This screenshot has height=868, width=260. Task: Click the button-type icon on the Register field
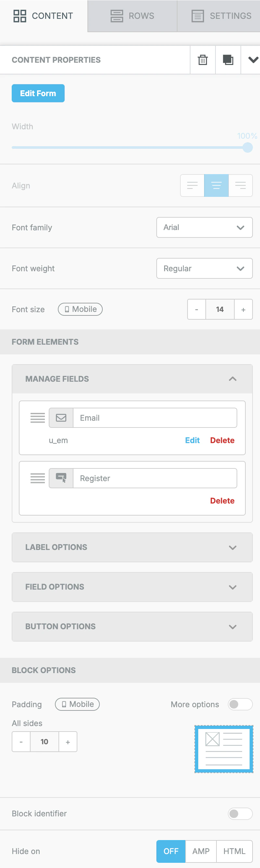click(61, 478)
